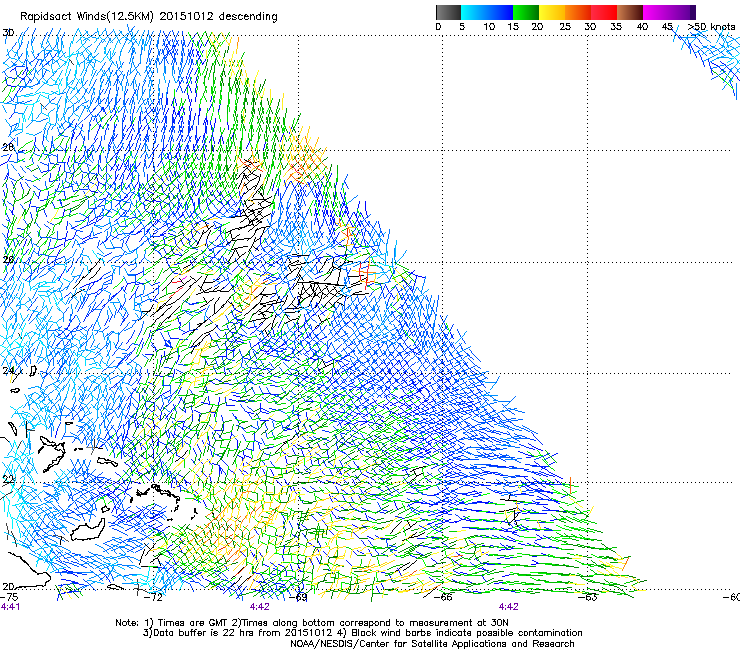The height and width of the screenshot is (650, 740).
Task: Click the '-75' longitude label
Action: pyautogui.click(x=9, y=597)
